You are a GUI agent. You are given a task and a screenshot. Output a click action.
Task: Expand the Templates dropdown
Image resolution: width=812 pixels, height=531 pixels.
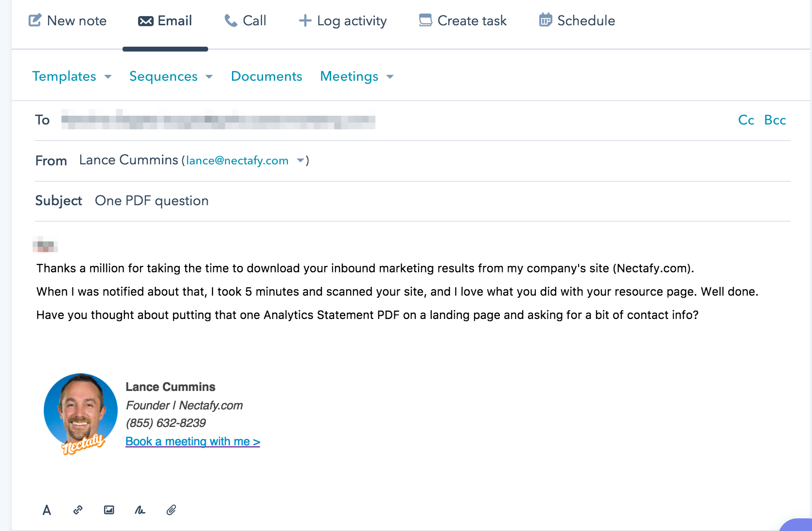tap(72, 76)
